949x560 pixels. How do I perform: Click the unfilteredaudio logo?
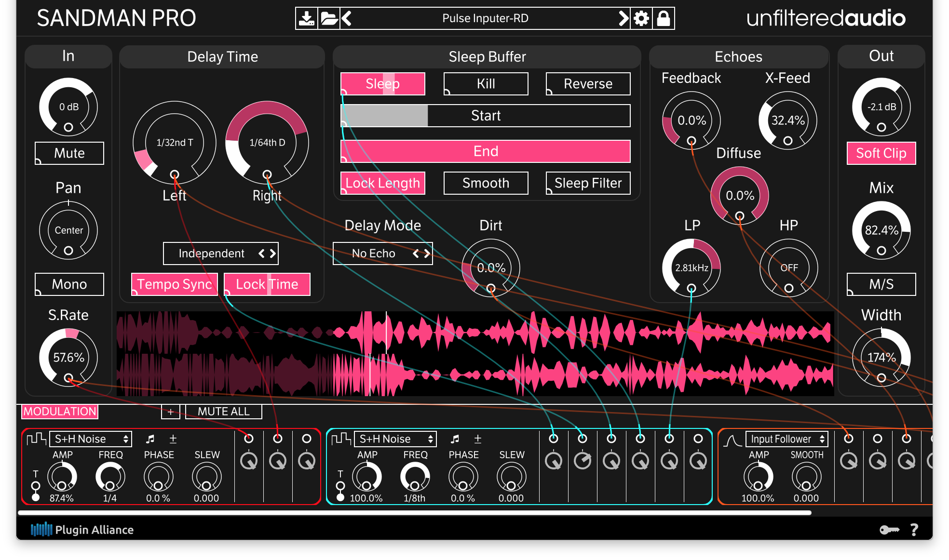pos(826,18)
